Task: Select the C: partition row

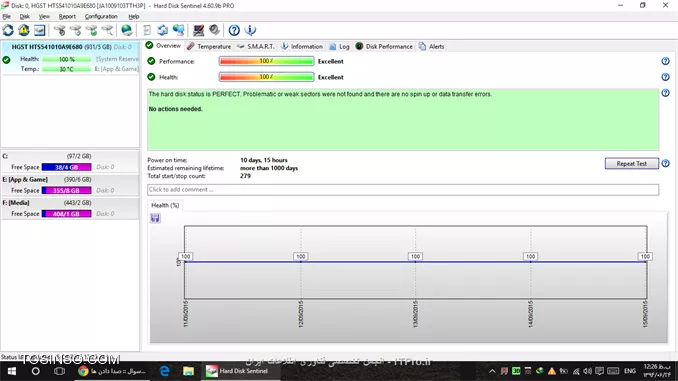Action: pos(70,162)
